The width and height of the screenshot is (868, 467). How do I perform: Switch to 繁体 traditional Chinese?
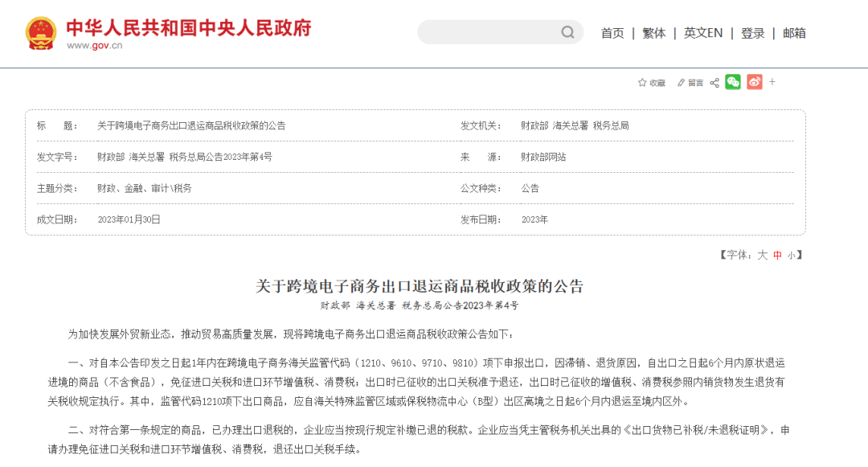coord(653,33)
